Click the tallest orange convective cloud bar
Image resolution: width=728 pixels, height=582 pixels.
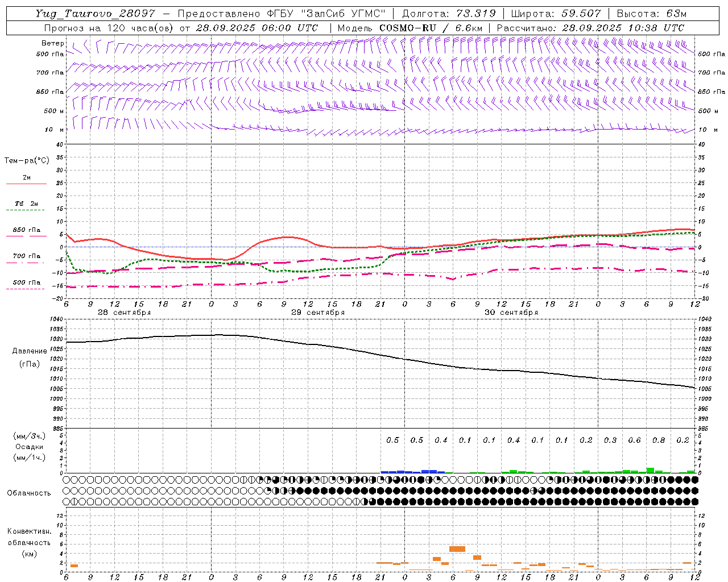click(457, 549)
